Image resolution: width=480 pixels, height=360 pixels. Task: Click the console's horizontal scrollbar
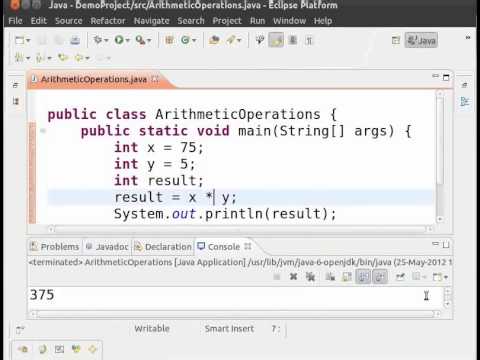click(x=236, y=314)
